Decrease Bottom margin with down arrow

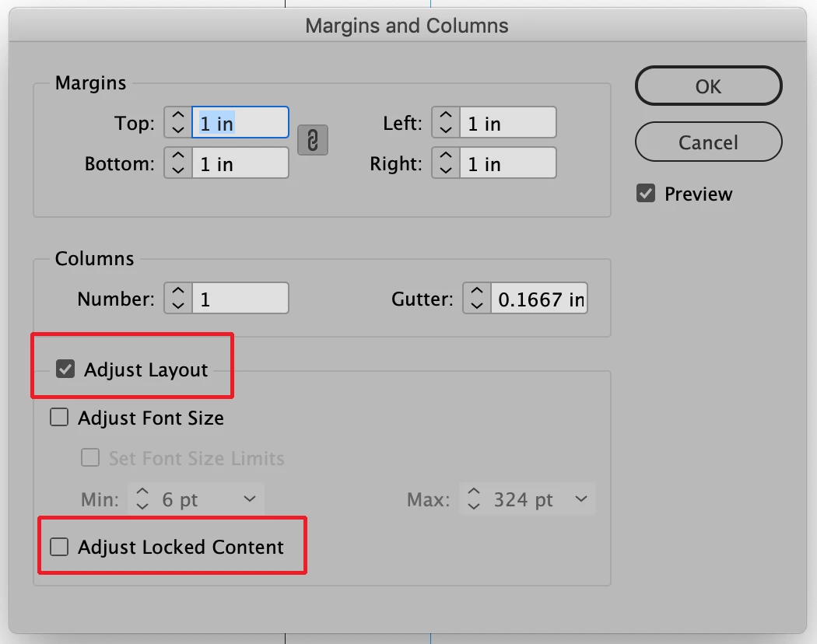pyautogui.click(x=178, y=170)
